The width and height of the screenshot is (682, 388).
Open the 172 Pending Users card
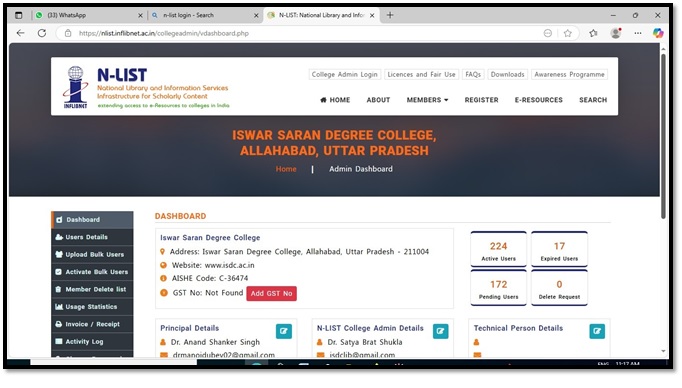tap(498, 288)
